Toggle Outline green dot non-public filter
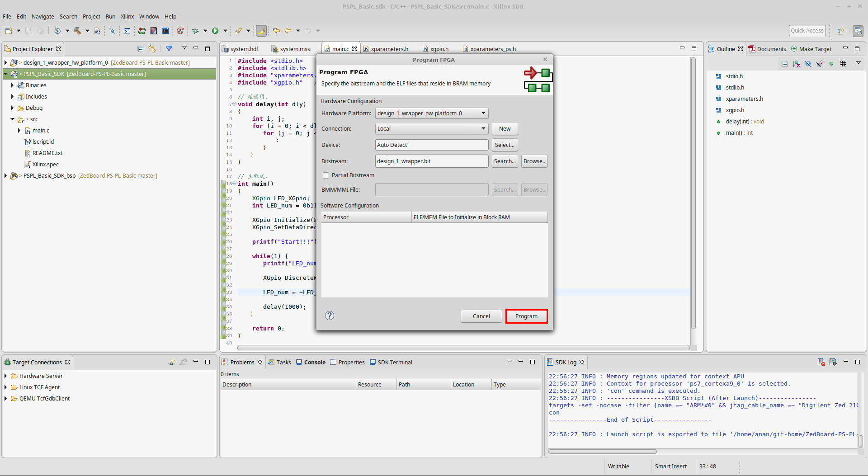Viewport: 868px width, 476px height. 831,64
